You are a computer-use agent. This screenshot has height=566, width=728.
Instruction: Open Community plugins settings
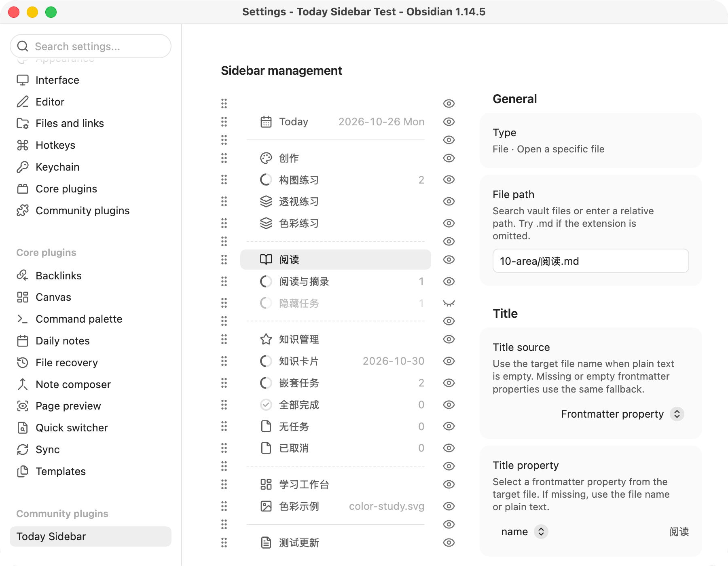tap(91, 211)
